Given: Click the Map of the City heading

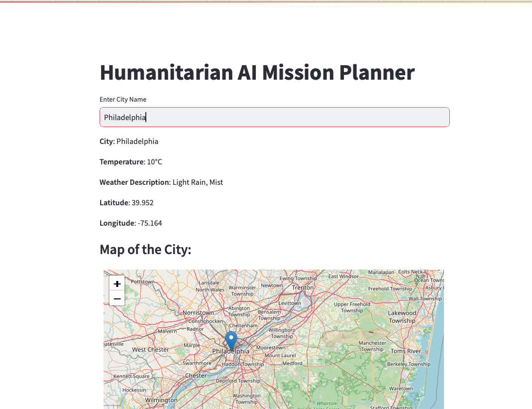Looking at the screenshot, I should [x=145, y=249].
